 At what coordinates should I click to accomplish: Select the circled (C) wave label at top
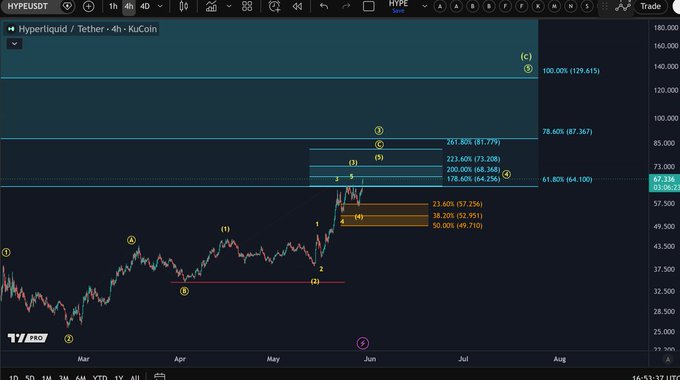[526, 56]
